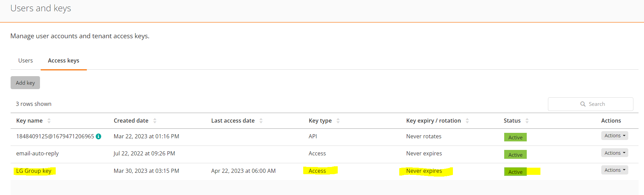Expand Actions menu for email-auto-reply key
The height and width of the screenshot is (195, 644).
tap(615, 153)
